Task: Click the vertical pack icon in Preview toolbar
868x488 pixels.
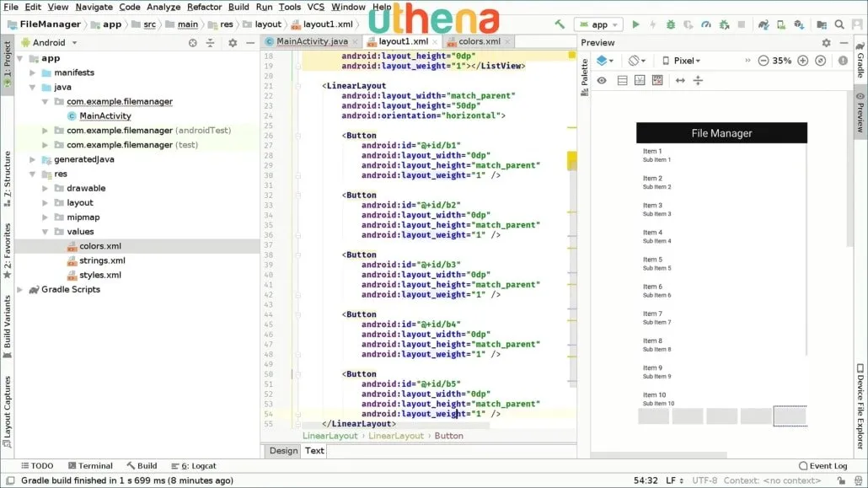Action: [698, 80]
